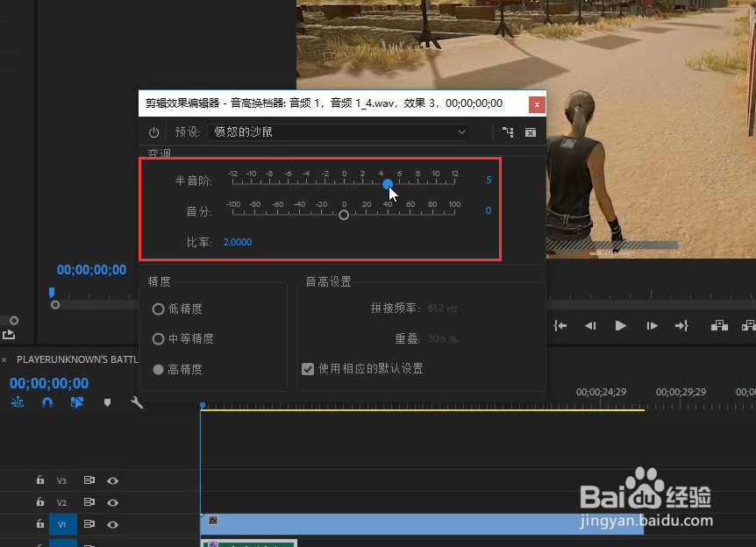Click the timeline playhead
This screenshot has height=547, width=756.
tap(203, 406)
